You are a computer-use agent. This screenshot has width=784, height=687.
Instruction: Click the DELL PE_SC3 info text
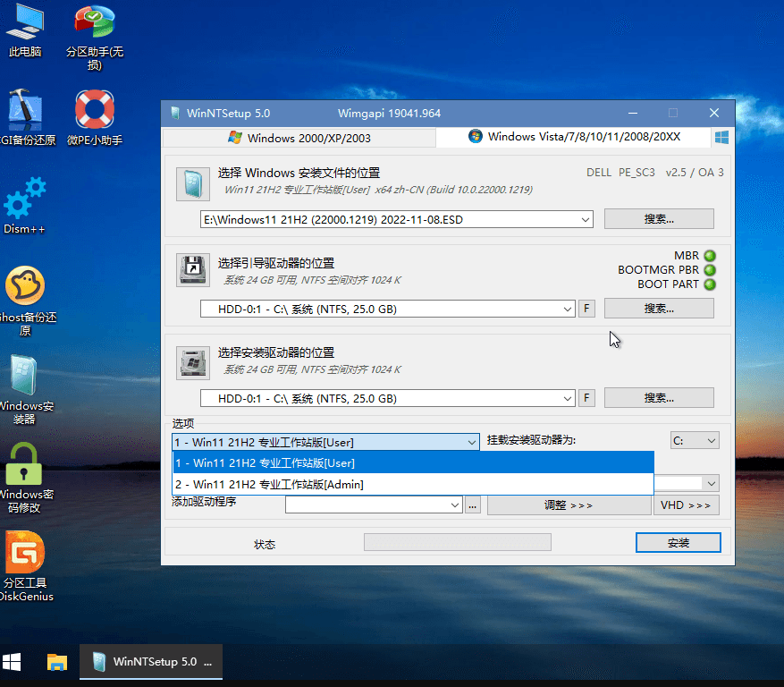(620, 173)
